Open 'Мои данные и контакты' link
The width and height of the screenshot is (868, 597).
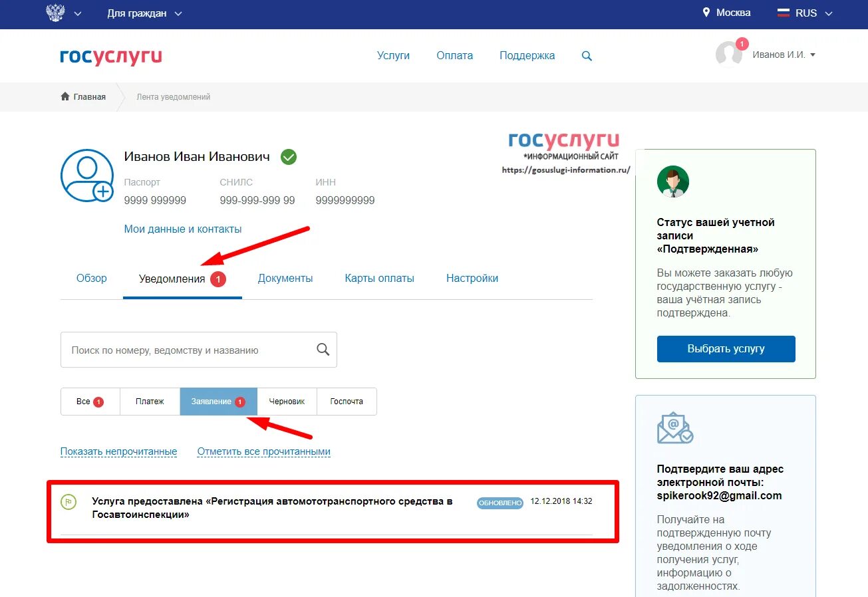pyautogui.click(x=183, y=229)
